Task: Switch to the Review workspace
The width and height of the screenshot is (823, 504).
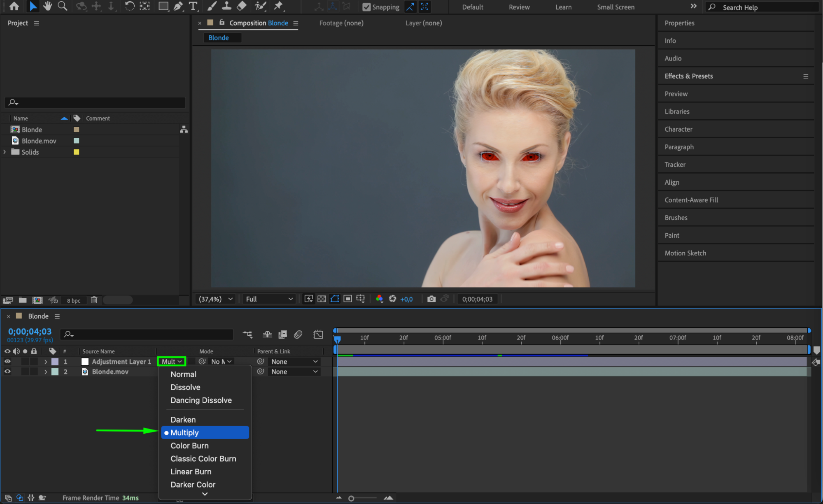Action: click(519, 7)
